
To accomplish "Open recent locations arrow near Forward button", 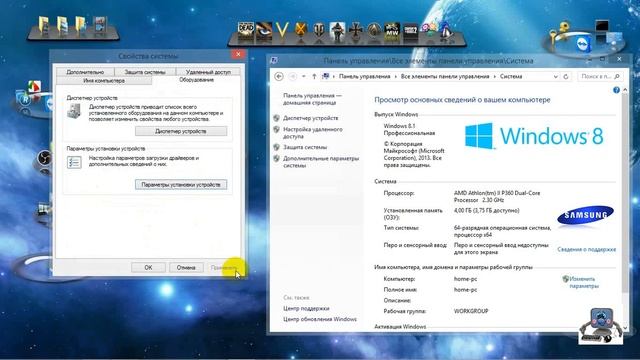I will 304,76.
